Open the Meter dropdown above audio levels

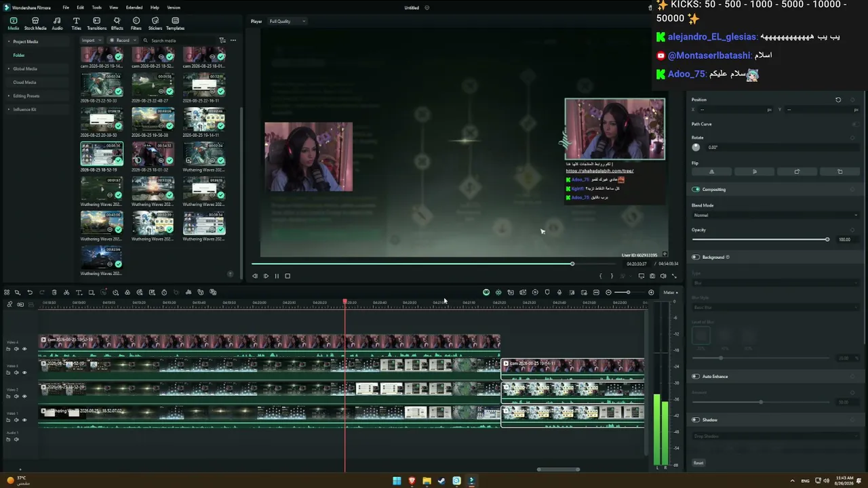click(x=670, y=293)
